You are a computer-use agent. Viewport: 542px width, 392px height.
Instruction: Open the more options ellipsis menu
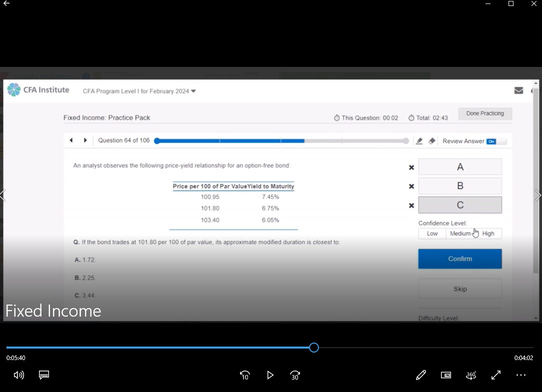point(521,375)
